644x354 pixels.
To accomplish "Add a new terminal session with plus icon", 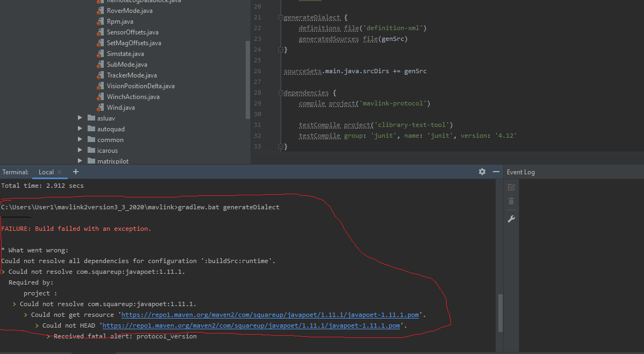I will 75,172.
